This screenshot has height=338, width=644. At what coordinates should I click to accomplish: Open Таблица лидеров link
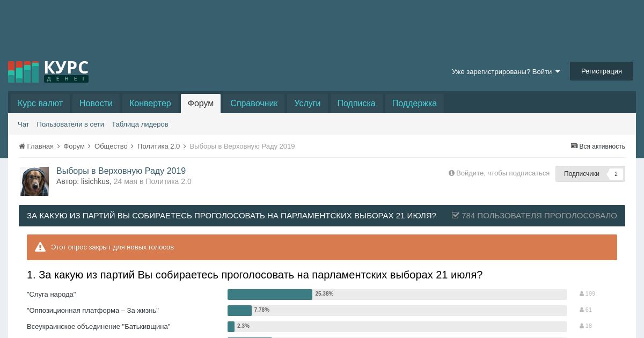pyautogui.click(x=140, y=124)
